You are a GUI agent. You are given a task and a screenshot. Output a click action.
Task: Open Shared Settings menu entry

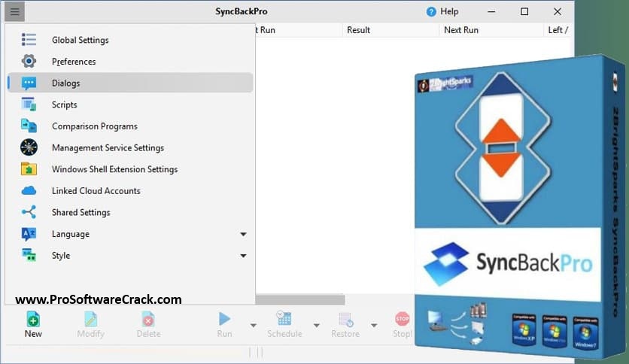[x=130, y=213]
